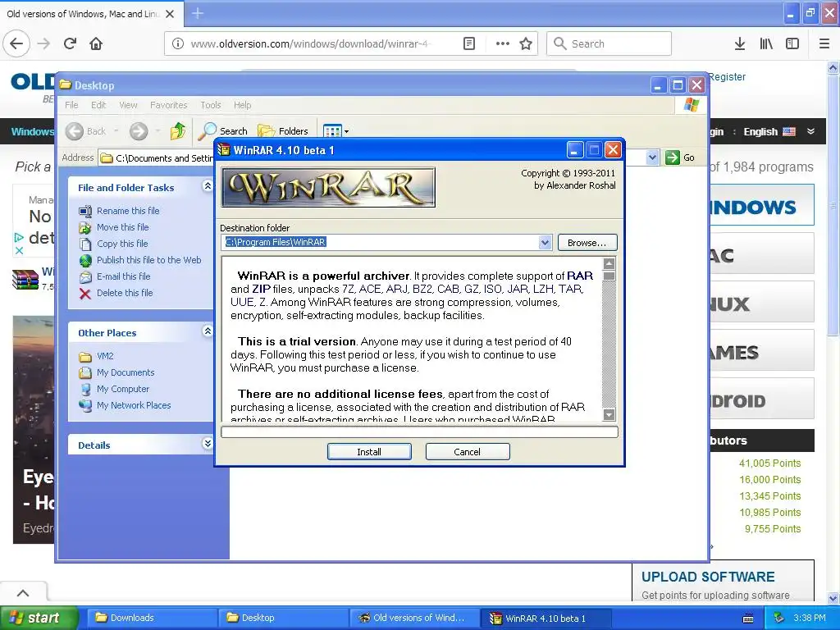840x630 pixels.
Task: Open a new Firefox tab
Action: [x=197, y=13]
